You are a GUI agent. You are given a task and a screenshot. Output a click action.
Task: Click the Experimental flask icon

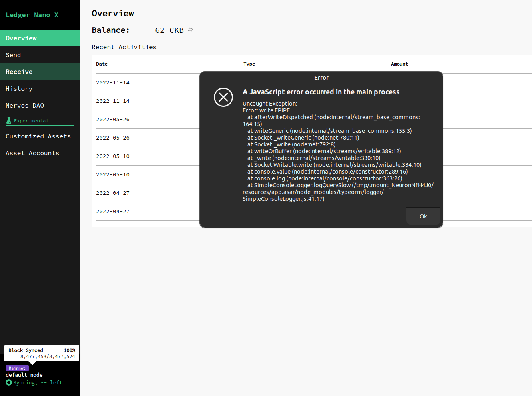point(9,120)
